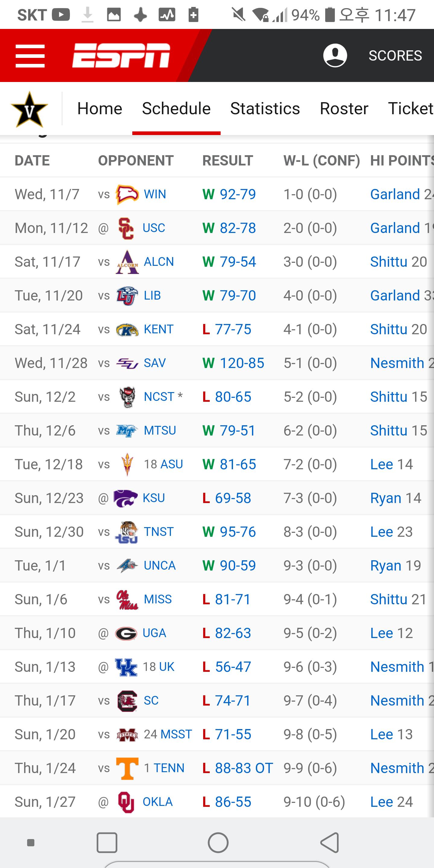Open the MTSU opponent link

click(160, 431)
